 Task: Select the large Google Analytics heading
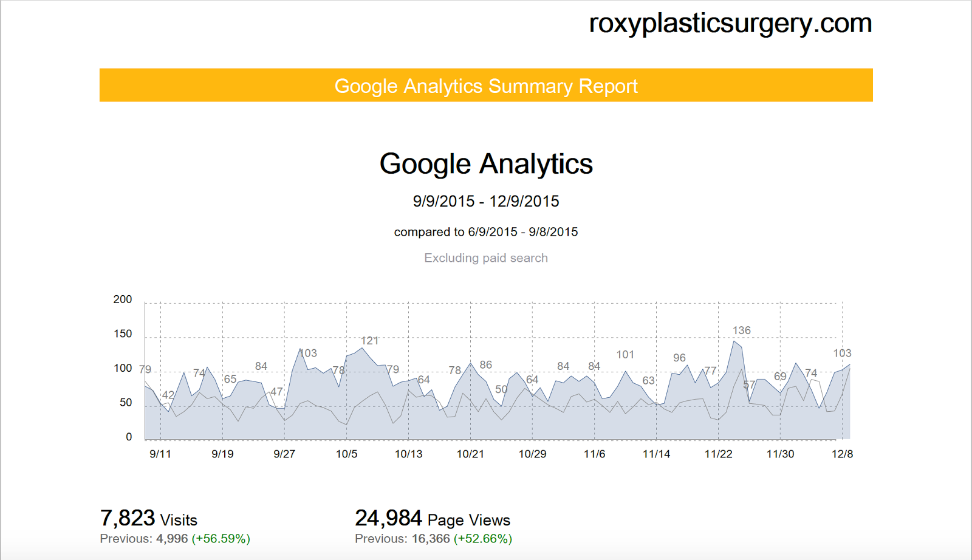486,164
